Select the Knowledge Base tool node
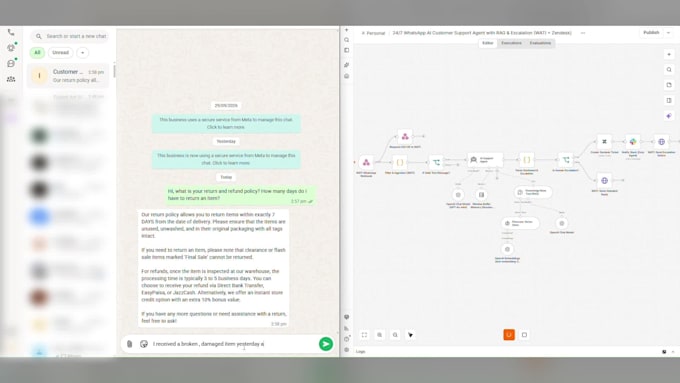The height and width of the screenshot is (383, 680). click(x=533, y=192)
